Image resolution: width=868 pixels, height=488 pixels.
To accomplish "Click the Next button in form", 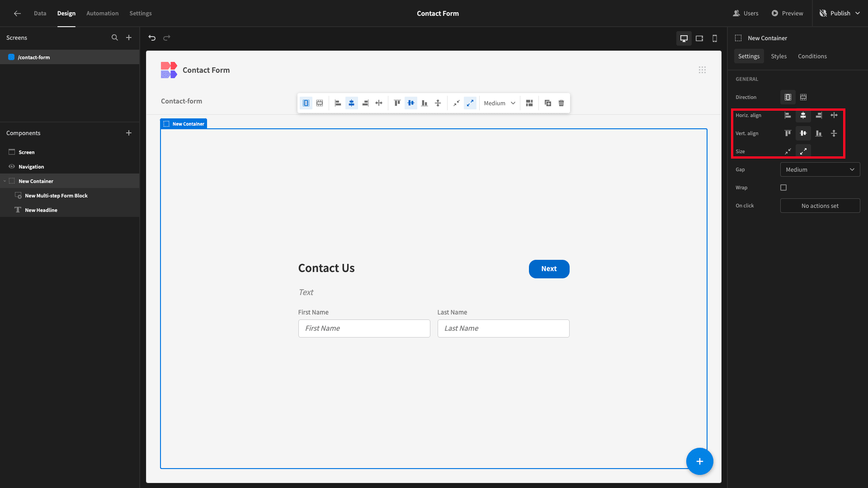I will coord(549,269).
